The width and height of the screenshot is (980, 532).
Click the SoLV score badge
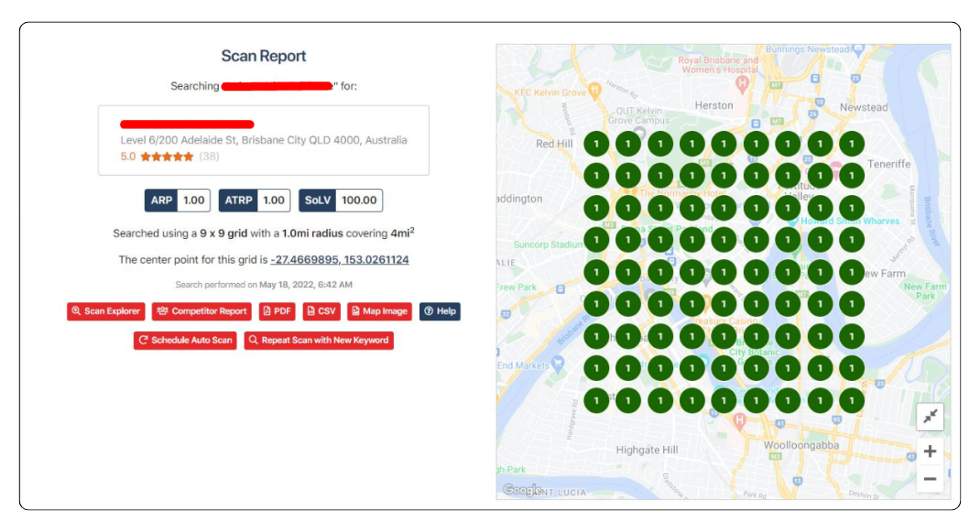tap(341, 201)
